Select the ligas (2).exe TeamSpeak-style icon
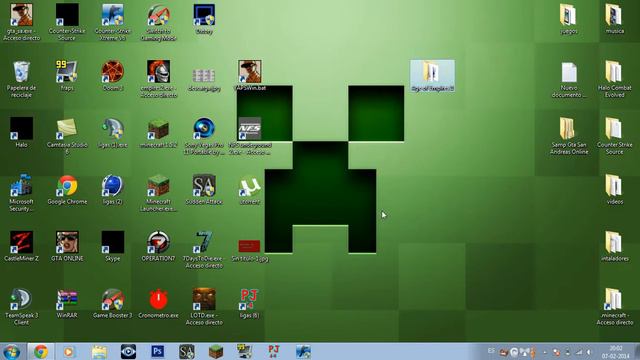 [x=113, y=133]
